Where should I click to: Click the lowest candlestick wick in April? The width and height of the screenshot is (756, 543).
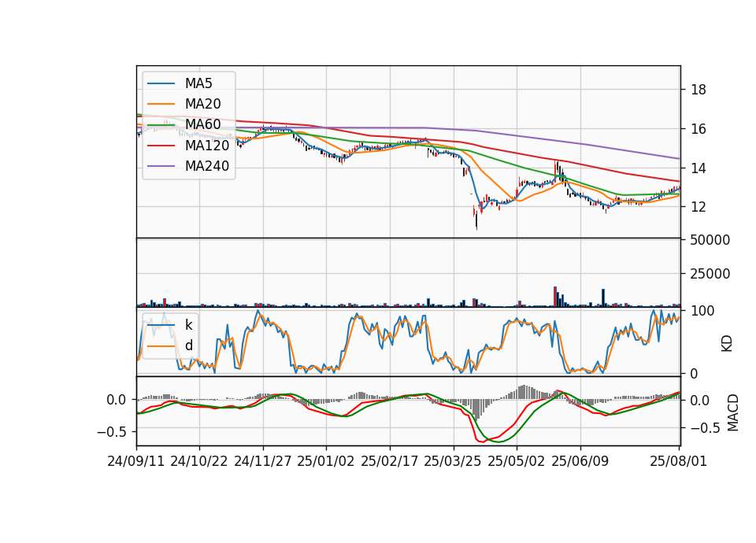coord(476,220)
